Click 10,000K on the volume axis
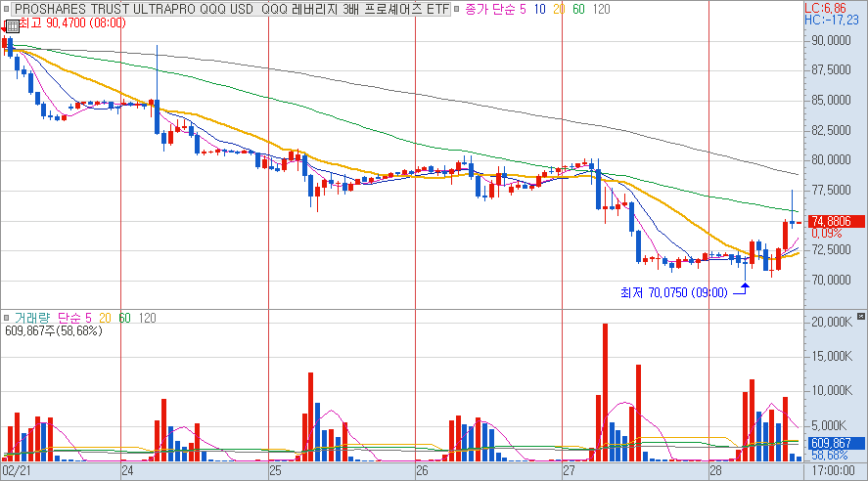The image size is (868, 481). coord(832,391)
